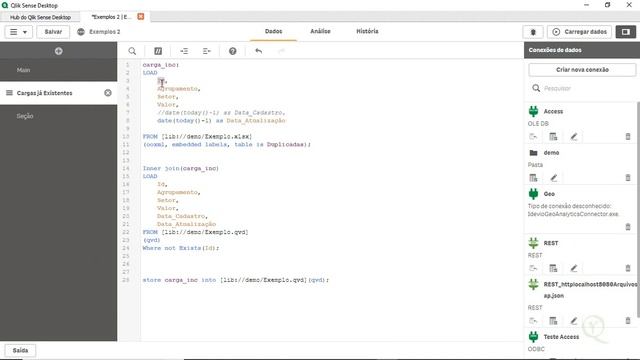The height and width of the screenshot is (360, 640).
Task: Select the Seção script section
Action: point(58,116)
